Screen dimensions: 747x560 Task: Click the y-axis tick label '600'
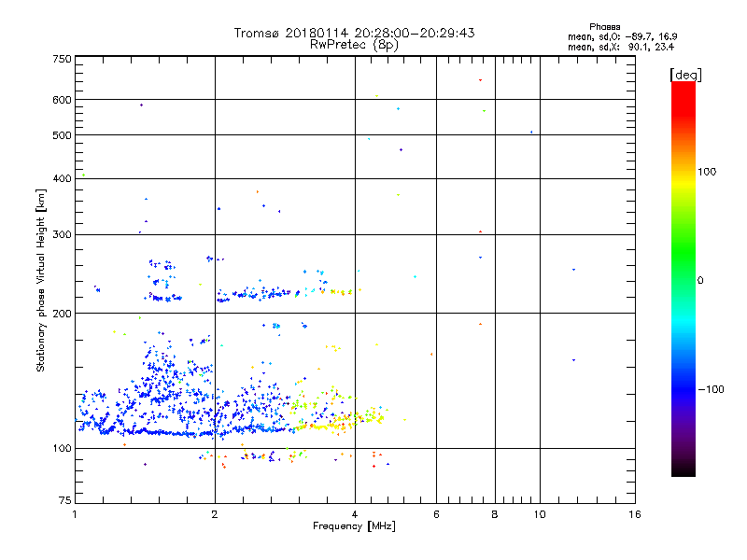62,100
